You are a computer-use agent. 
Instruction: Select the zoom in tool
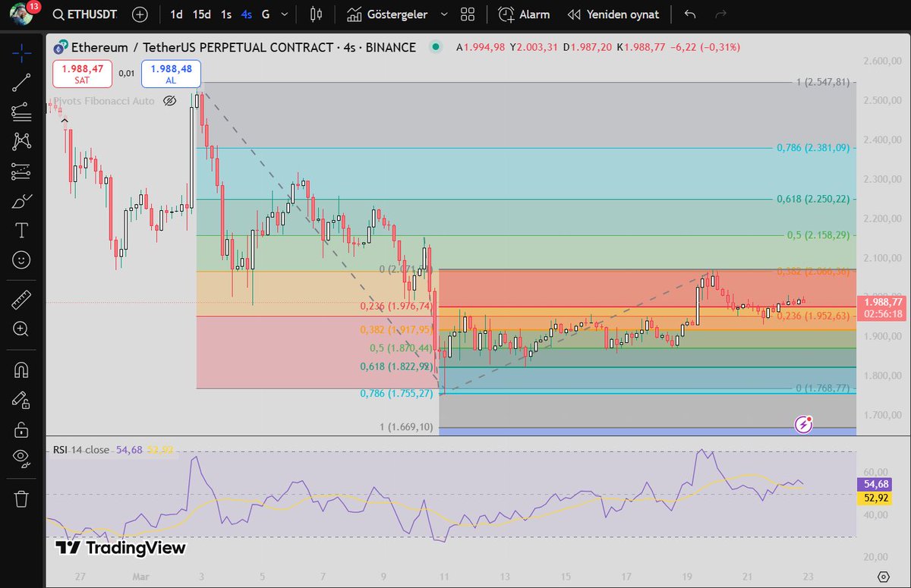coord(22,329)
